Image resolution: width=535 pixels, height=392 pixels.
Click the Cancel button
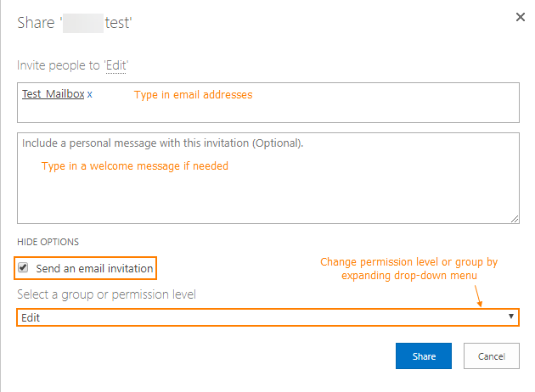pyautogui.click(x=492, y=356)
